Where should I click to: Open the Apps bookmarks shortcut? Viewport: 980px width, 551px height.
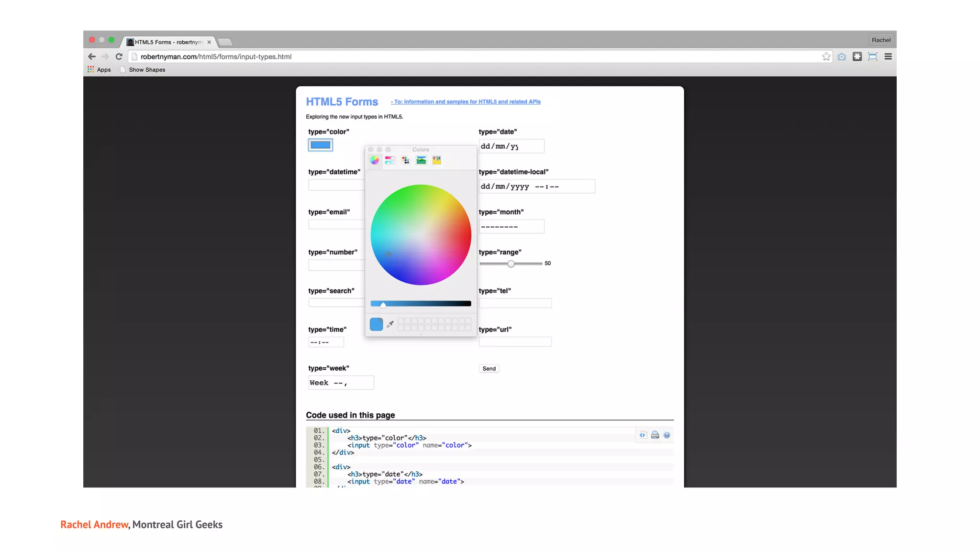(x=99, y=70)
